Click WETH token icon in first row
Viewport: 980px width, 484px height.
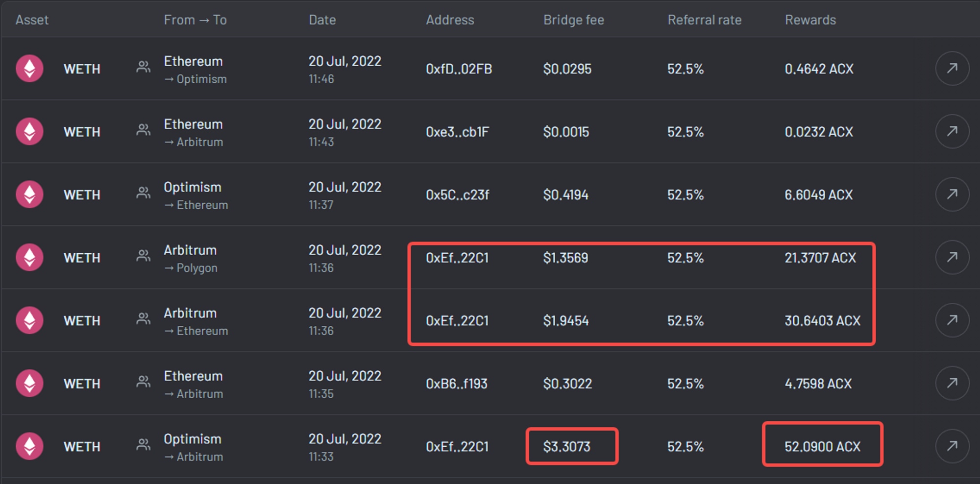click(29, 69)
